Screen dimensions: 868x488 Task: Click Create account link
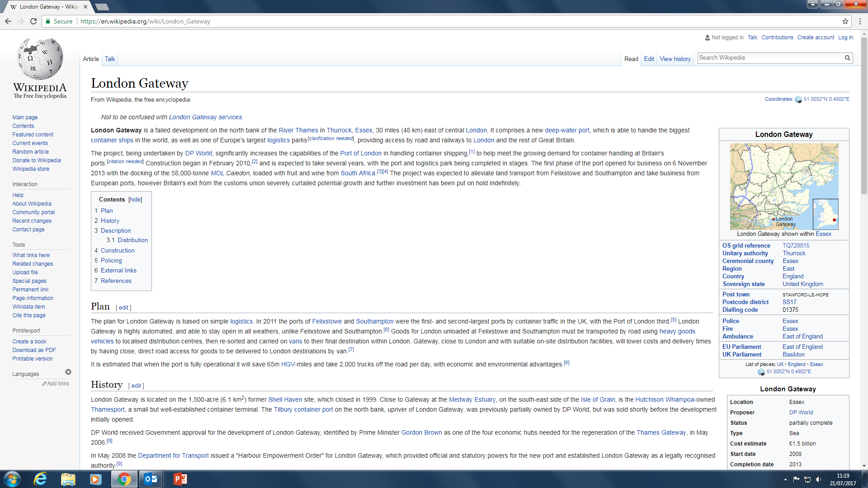pos(816,38)
